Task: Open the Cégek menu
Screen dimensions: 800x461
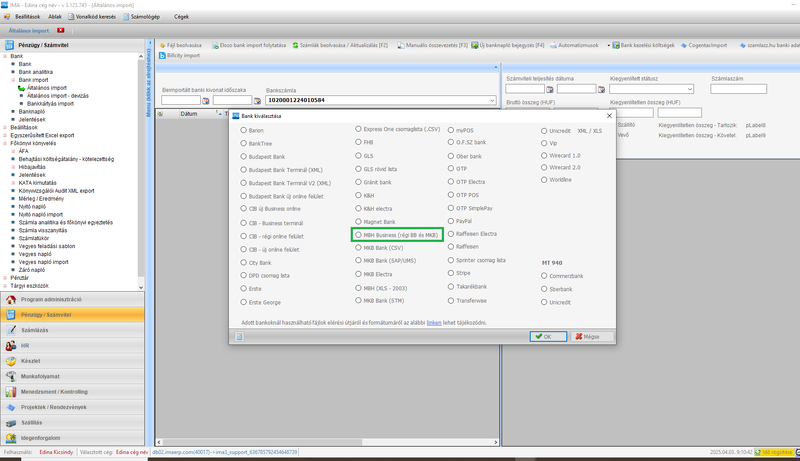Action: [x=181, y=17]
